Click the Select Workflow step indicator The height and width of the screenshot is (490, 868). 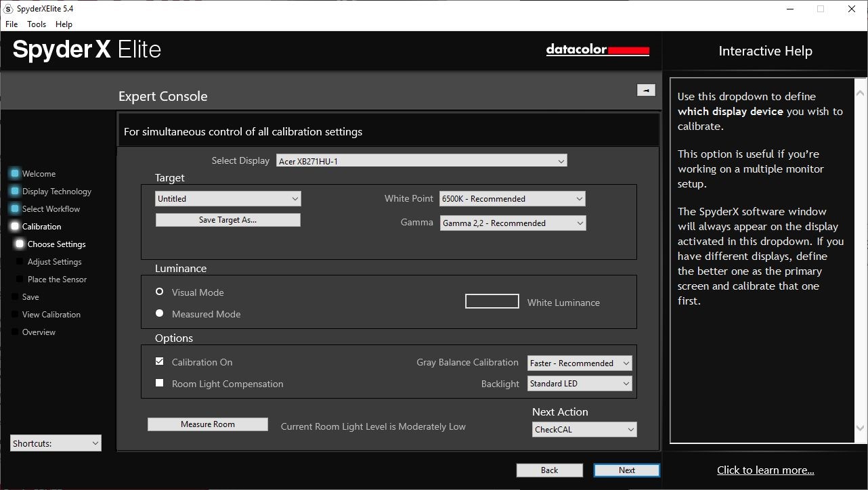point(14,208)
